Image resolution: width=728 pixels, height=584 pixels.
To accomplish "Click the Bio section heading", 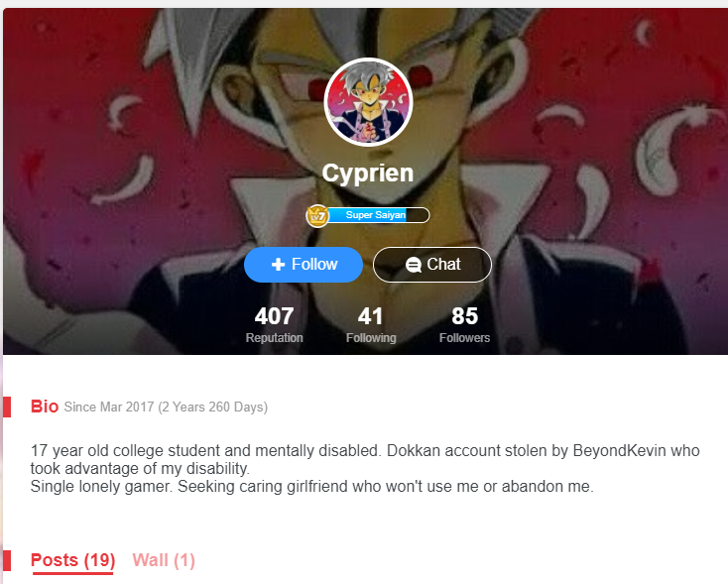I will [45, 407].
